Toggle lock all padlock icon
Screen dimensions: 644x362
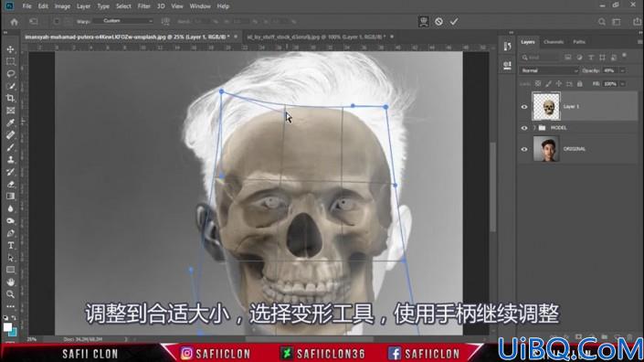tap(579, 84)
